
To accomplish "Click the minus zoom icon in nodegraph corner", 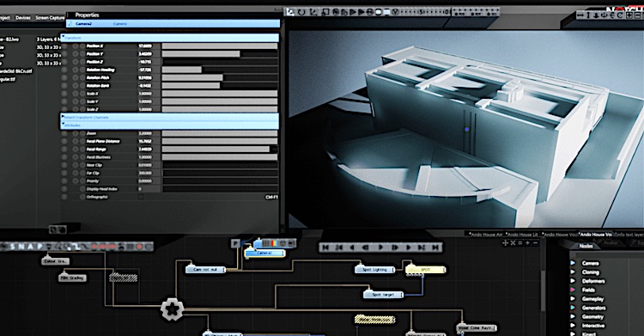I will point(535,243).
